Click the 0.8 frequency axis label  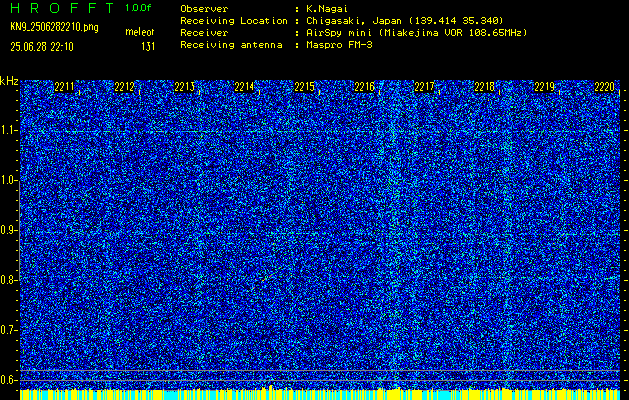(x=8, y=280)
